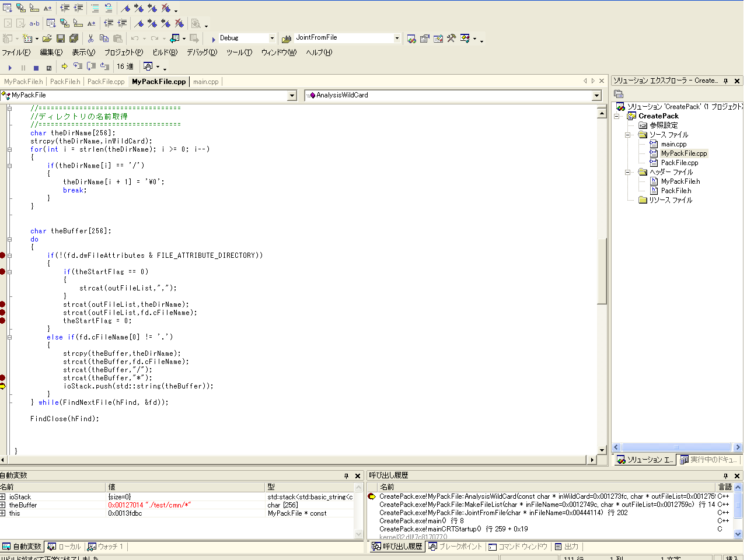
Task: Click the Show Next Statement yellow arrow
Action: click(65, 66)
